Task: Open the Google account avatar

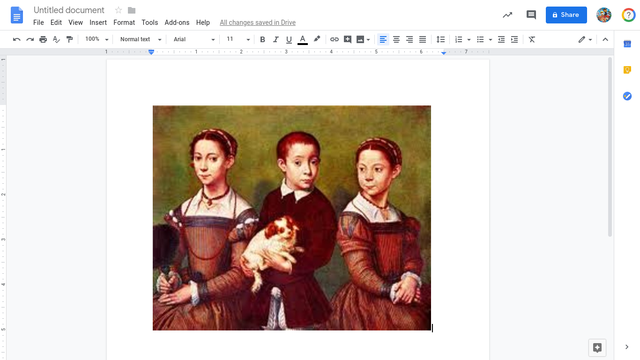Action: pos(604,15)
